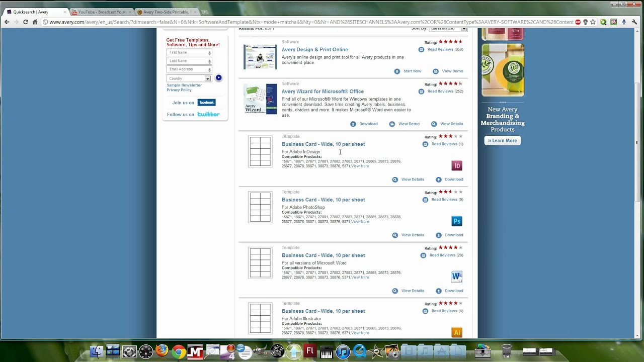
Task: Switch to the Quicksearch | Avery tab
Action: click(35, 12)
